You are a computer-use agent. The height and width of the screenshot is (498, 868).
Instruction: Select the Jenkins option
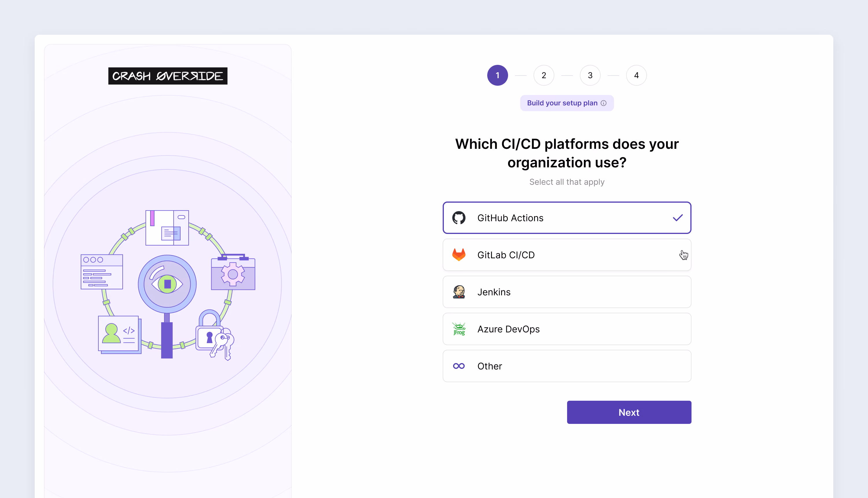coord(567,292)
